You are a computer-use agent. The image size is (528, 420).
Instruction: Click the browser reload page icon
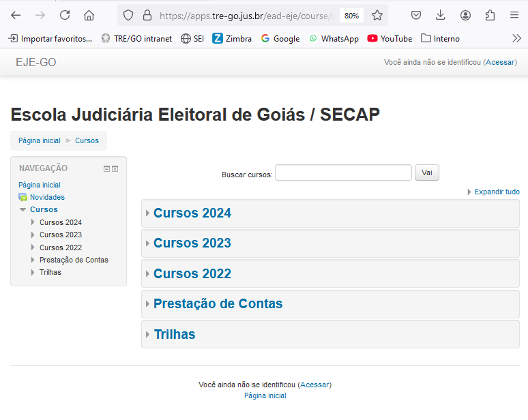coord(65,15)
